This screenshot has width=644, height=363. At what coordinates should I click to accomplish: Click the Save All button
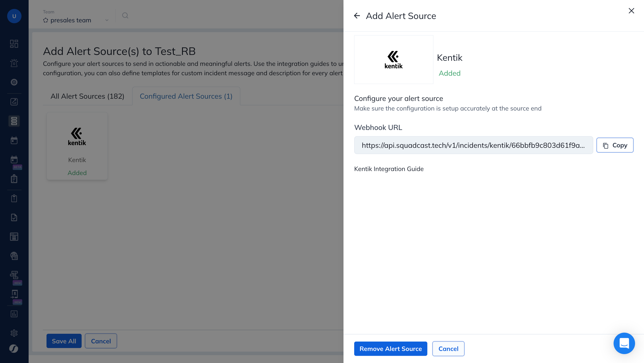click(64, 341)
